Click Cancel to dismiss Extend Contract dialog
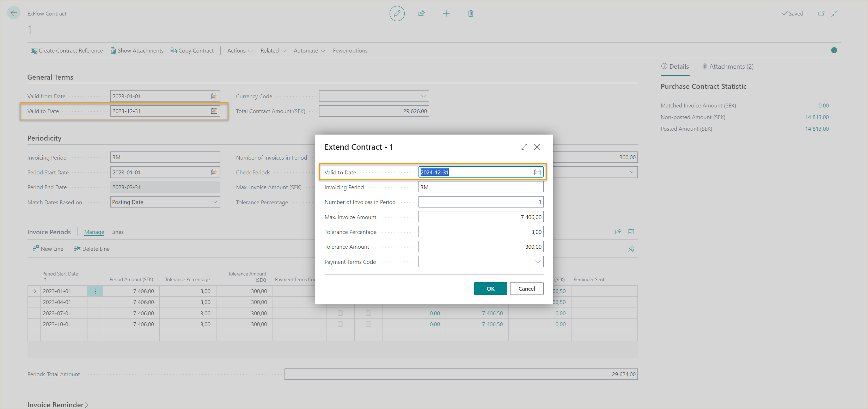Image resolution: width=868 pixels, height=409 pixels. pyautogui.click(x=526, y=289)
